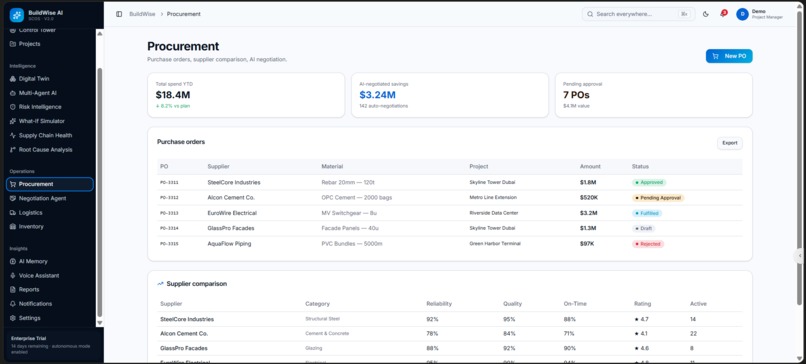Click the $1.3M amount
Viewport: 806px width, 364px height.
[588, 228]
